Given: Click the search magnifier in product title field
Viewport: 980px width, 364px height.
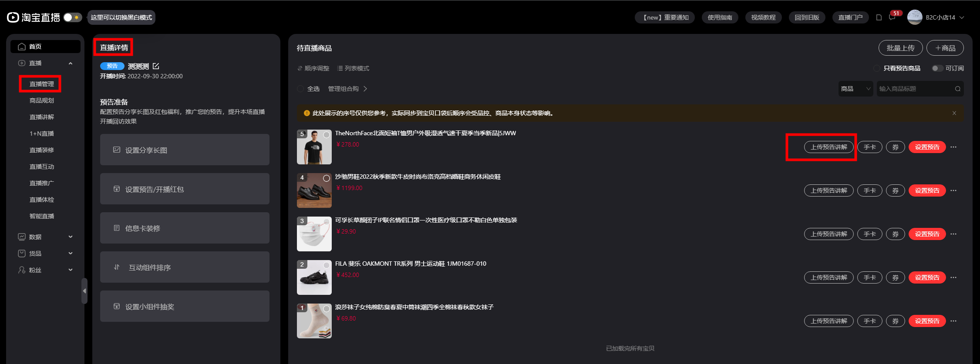Looking at the screenshot, I should (x=957, y=89).
